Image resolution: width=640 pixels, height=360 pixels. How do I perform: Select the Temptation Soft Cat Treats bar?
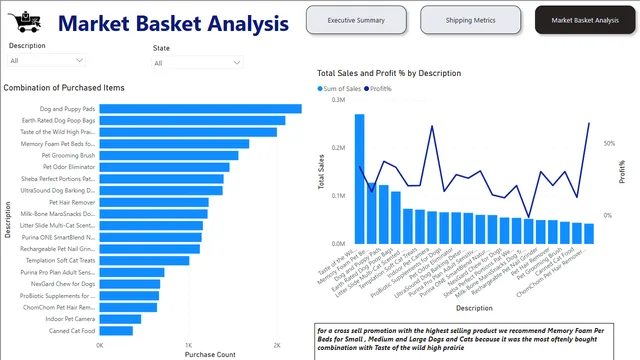(144, 260)
